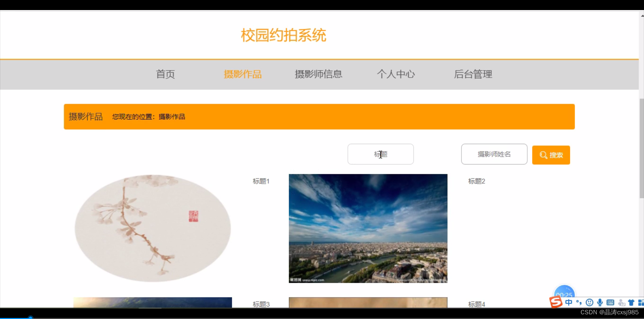
Task: Toggle full/half punctuation mode on input toolbar
Action: (579, 302)
